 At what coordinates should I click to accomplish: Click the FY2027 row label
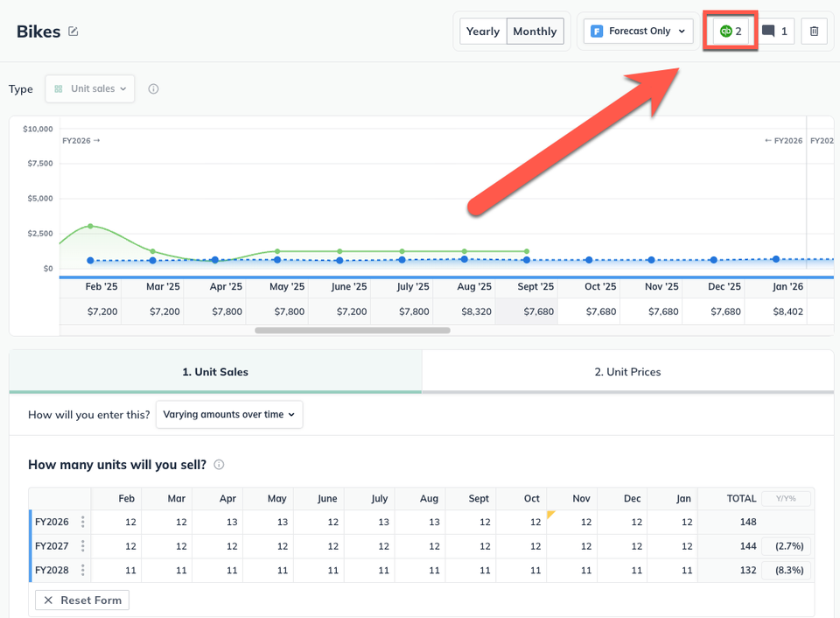52,546
